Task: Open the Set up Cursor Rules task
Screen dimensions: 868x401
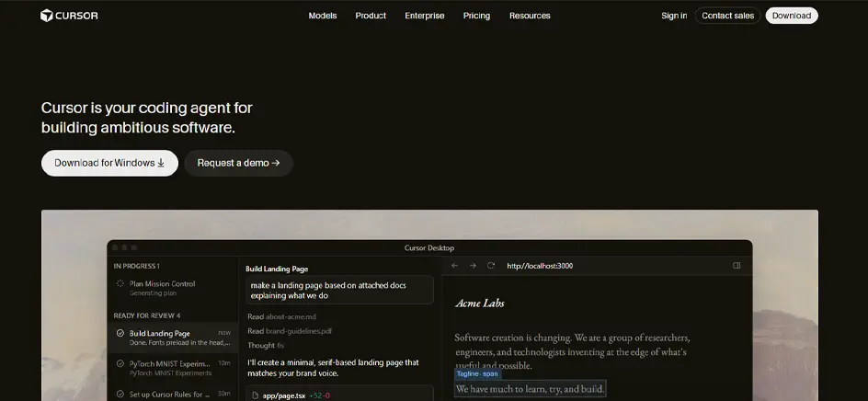Action: click(173, 395)
